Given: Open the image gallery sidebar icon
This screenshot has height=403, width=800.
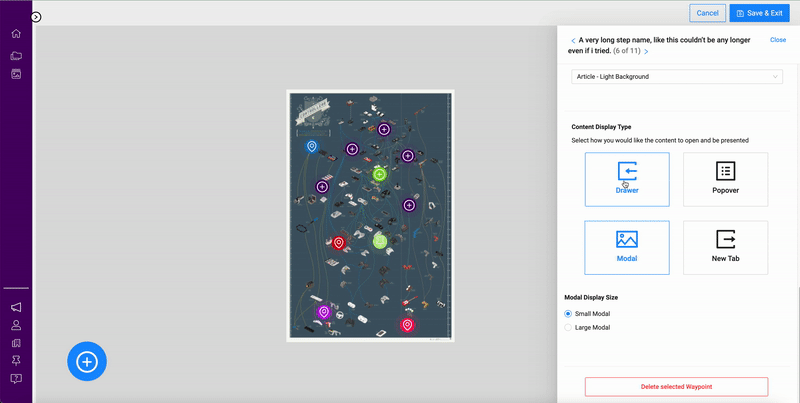Looking at the screenshot, I should 16,74.
